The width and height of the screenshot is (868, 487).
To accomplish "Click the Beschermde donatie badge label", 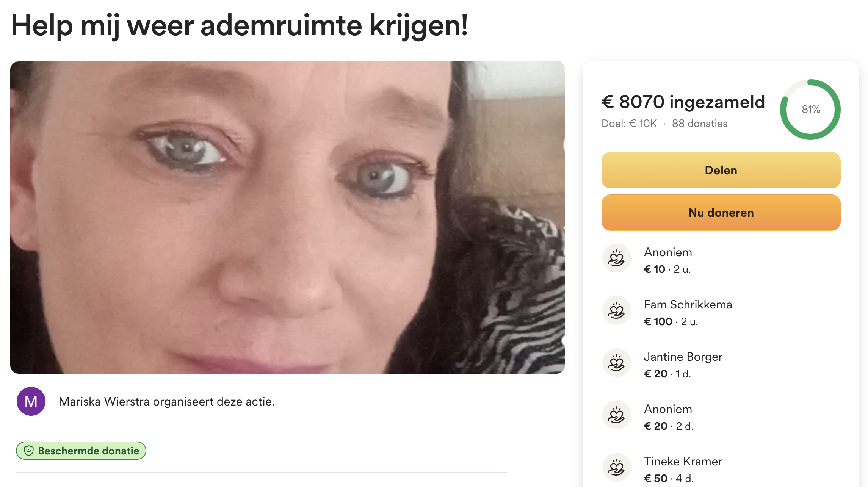I will 81,451.
